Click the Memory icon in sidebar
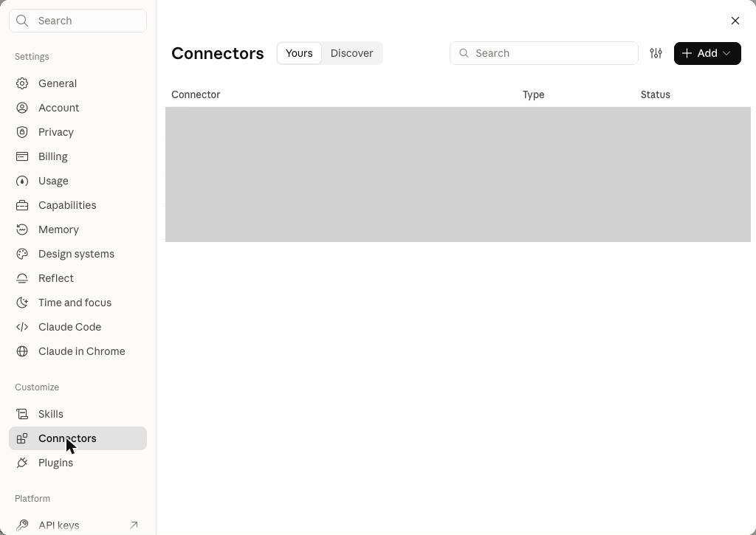Viewport: 756px width, 535px height. (22, 229)
